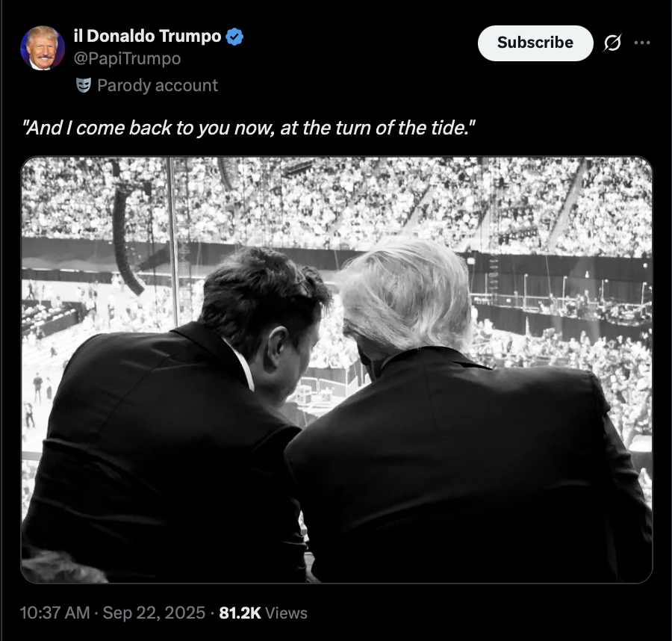This screenshot has height=641, width=672.
Task: Click the light-haired man's head in photo
Action: click(405, 300)
